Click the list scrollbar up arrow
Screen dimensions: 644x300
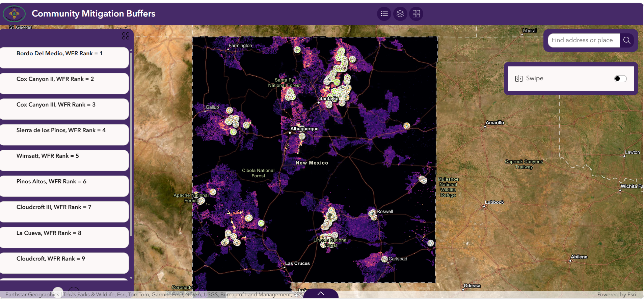131,50
